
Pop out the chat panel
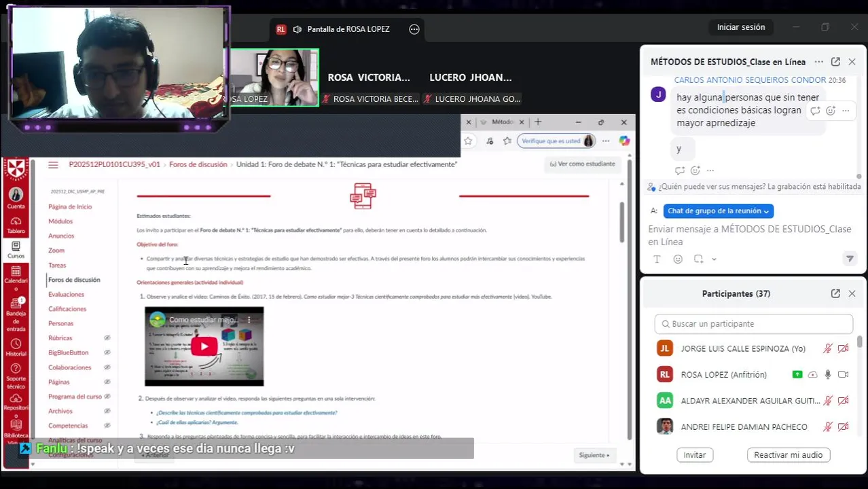(835, 62)
